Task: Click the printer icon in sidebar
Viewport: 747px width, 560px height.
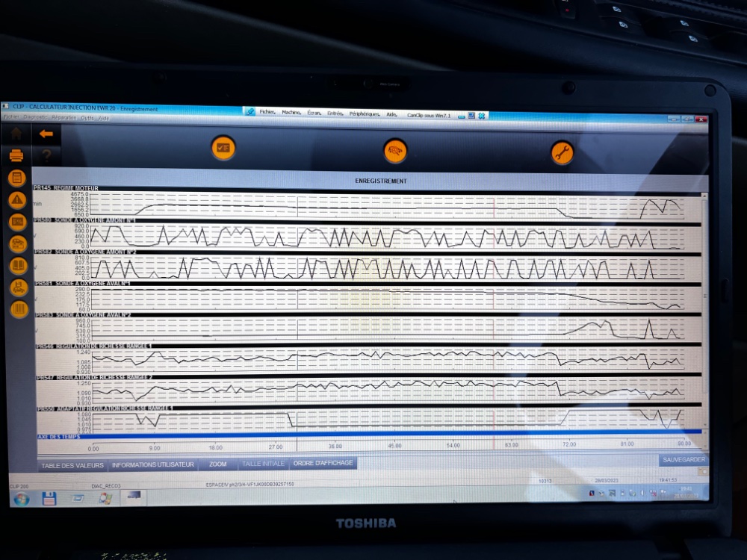Action: tap(16, 156)
